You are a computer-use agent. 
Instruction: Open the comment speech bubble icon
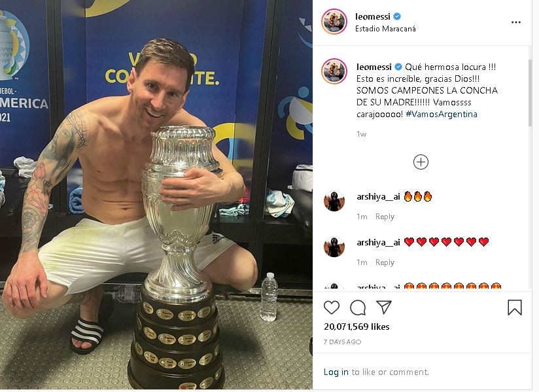358,308
